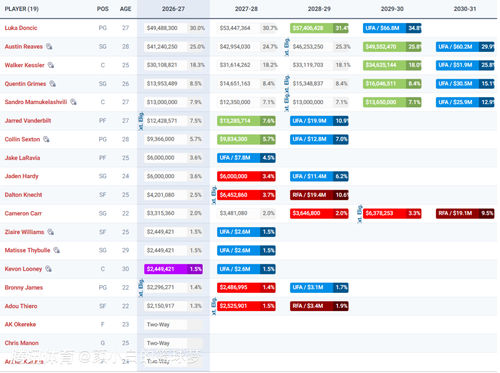Click the note icon next to Sandro Mamukelashvili
This screenshot has height=373, width=500.
pos(74,102)
